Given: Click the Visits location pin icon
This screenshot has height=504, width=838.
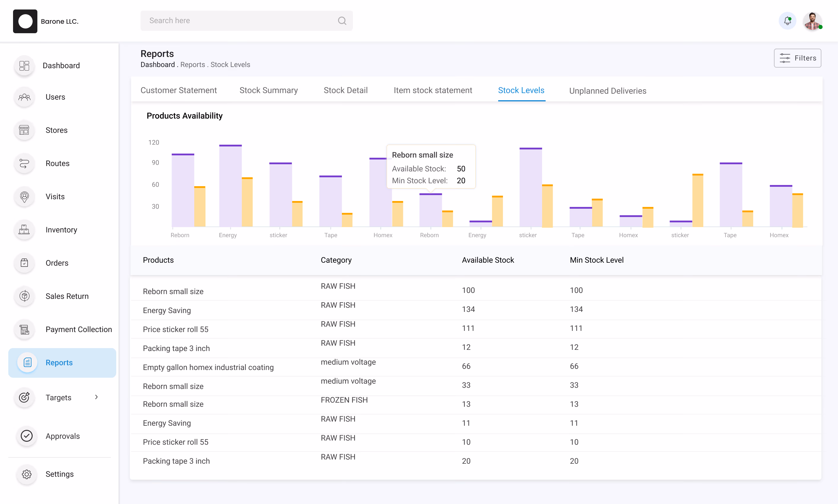Looking at the screenshot, I should 24,197.
